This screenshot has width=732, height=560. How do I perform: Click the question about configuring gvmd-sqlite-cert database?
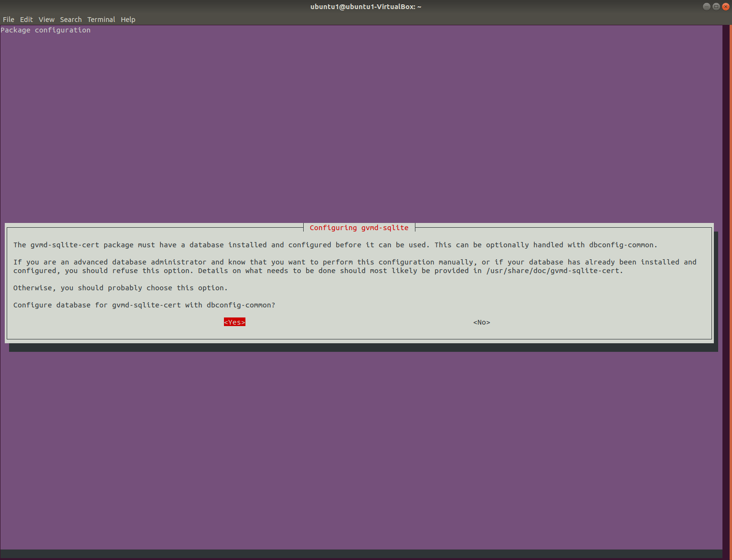(144, 305)
